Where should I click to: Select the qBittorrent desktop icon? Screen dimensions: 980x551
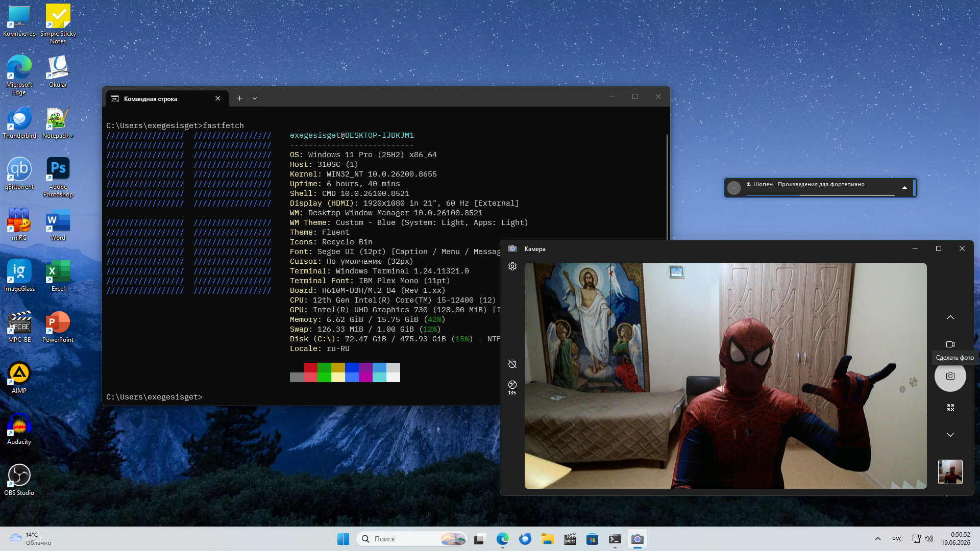19,173
